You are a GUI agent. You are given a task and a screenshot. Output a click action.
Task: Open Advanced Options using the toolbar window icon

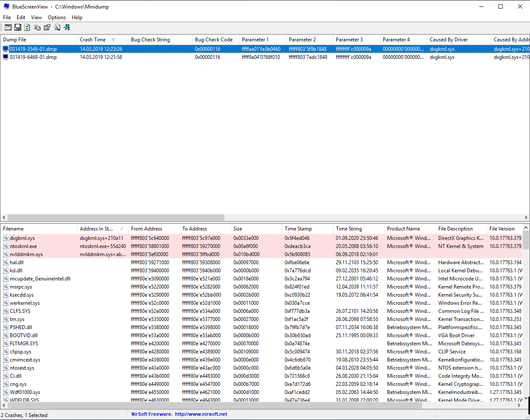tap(8, 27)
